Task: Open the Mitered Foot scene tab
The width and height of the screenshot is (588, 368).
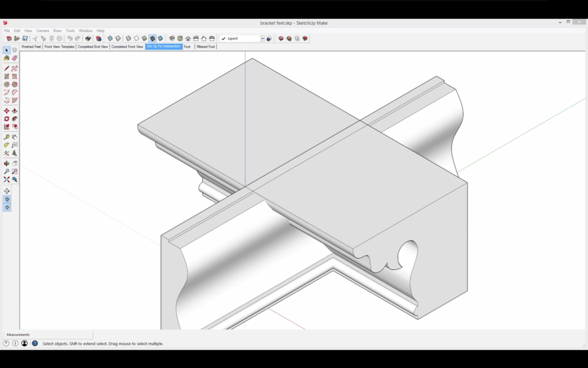Action: 206,47
